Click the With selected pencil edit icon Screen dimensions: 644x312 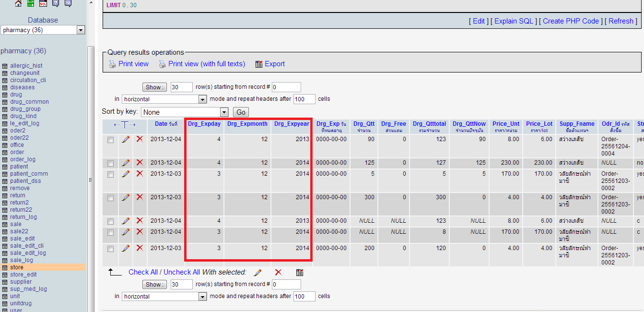(258, 273)
